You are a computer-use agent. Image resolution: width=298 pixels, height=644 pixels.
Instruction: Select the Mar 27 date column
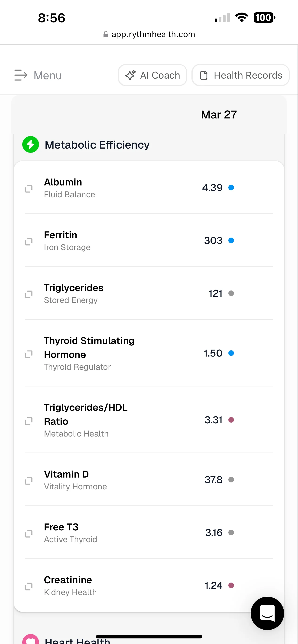(219, 115)
